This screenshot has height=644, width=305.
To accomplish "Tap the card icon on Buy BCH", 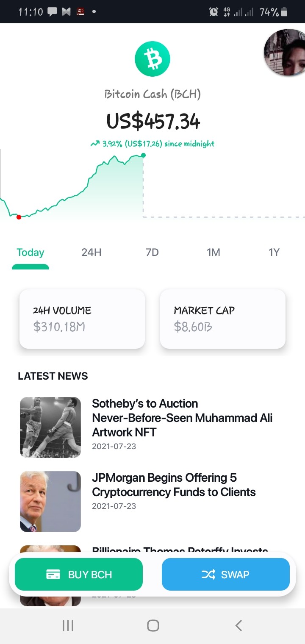I will pos(53,575).
